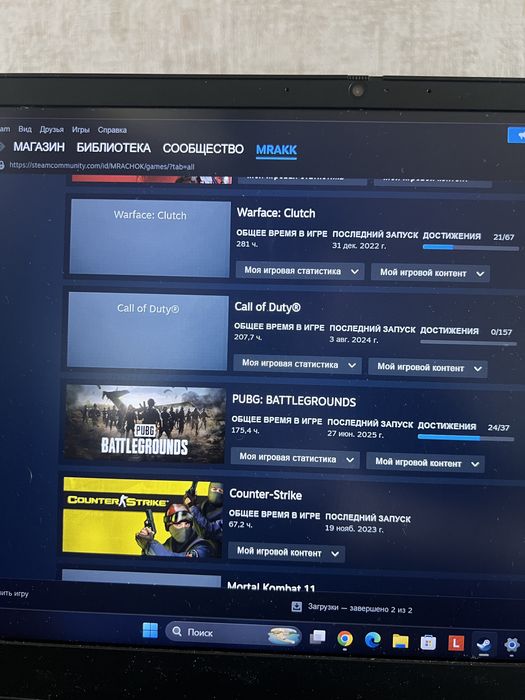Expand Warface: Clutch game statistics dropdown
Screen dimensions: 525x700
click(300, 271)
